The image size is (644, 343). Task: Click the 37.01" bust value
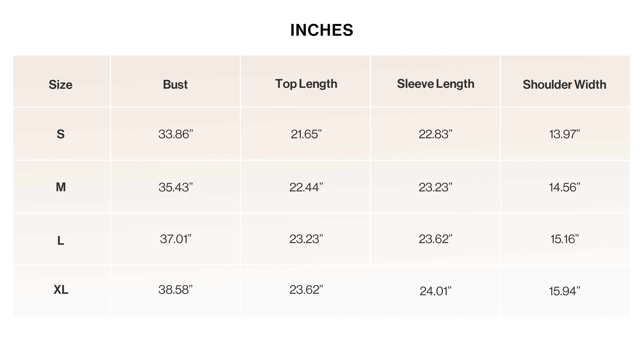(175, 239)
